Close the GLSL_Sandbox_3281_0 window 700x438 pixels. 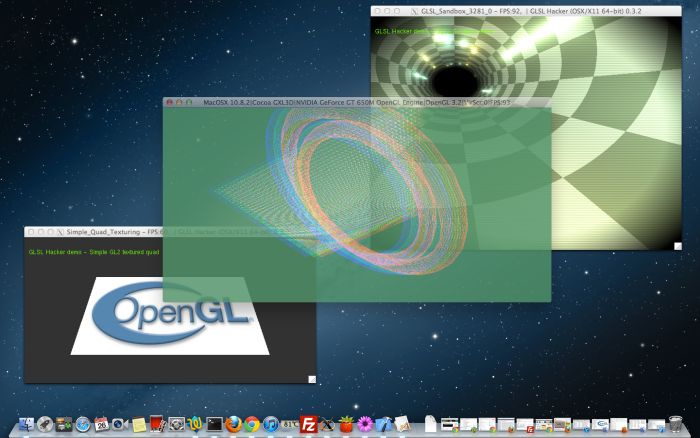pyautogui.click(x=377, y=11)
